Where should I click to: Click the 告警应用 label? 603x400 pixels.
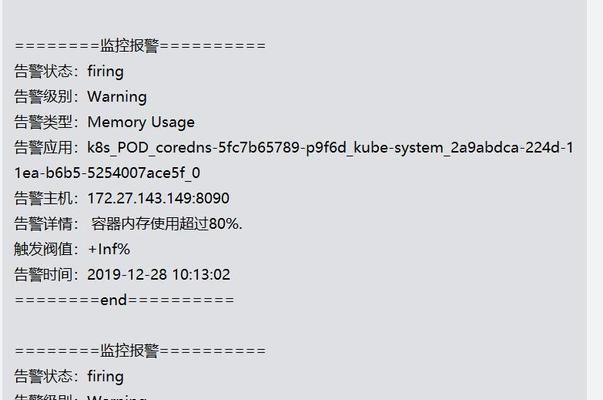[43, 148]
